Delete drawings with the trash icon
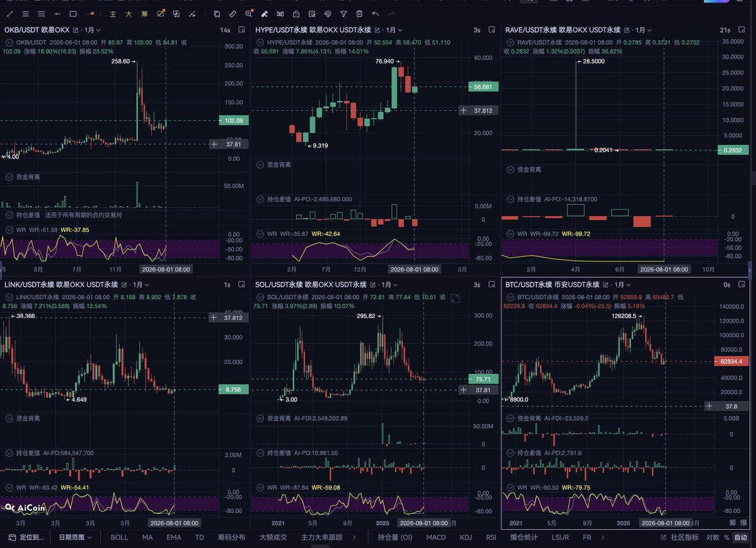Image resolution: width=756 pixels, height=548 pixels. pyautogui.click(x=359, y=13)
